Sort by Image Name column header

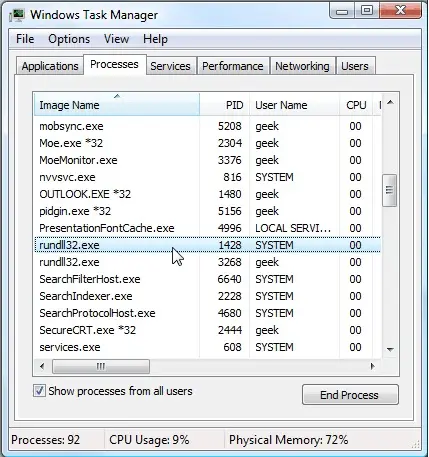click(117, 105)
